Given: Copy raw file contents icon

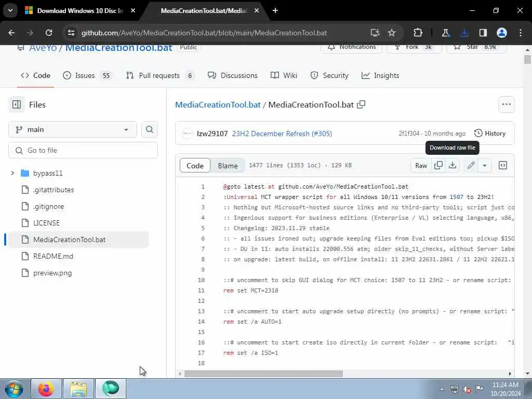Looking at the screenshot, I should click(x=438, y=166).
